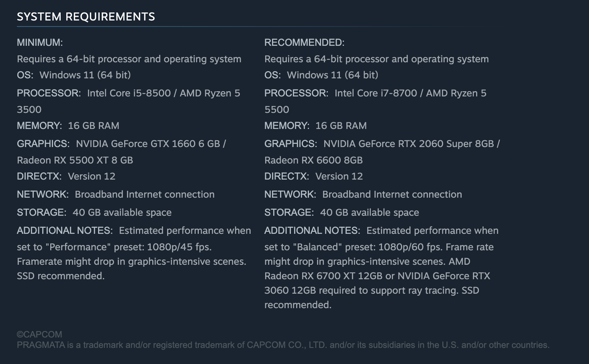This screenshot has height=364, width=589.
Task: Click the minimum GRAPHICS label
Action: [x=43, y=144]
